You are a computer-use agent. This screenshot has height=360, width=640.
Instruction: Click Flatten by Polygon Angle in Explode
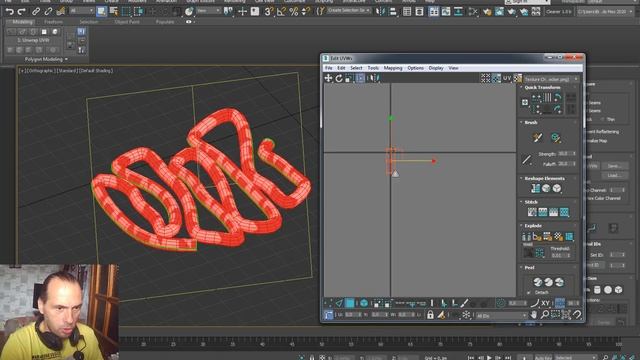coord(537,236)
